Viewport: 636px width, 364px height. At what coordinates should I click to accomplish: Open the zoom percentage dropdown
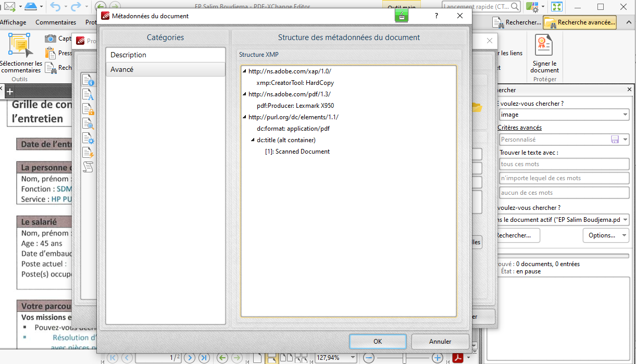(353, 358)
